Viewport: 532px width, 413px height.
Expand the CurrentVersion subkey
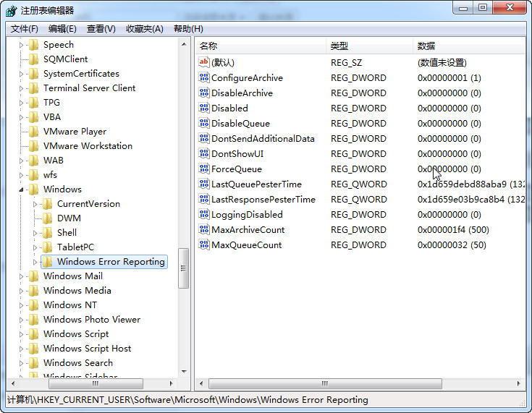(35, 204)
